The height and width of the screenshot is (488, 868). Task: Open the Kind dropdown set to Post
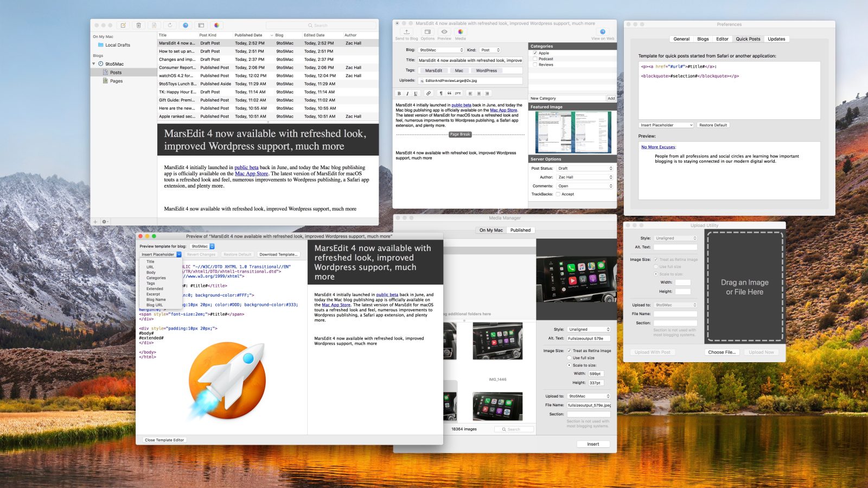[x=490, y=50]
